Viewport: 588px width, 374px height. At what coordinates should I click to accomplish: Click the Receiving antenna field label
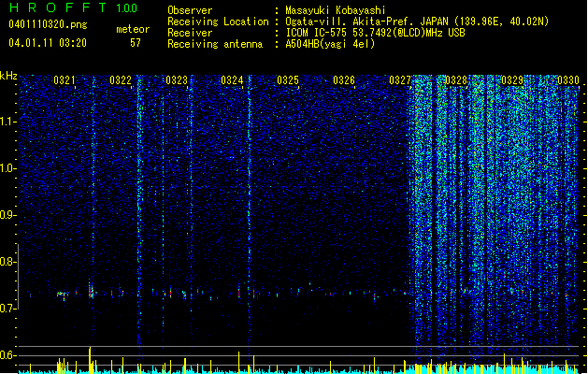point(215,44)
